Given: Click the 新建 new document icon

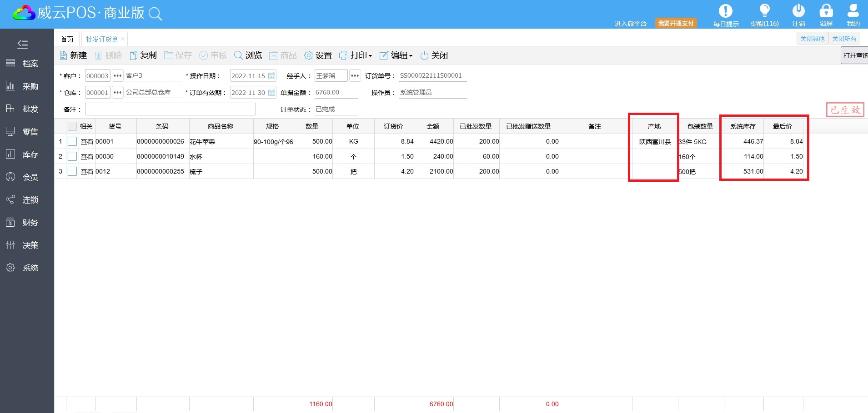Looking at the screenshot, I should point(64,55).
